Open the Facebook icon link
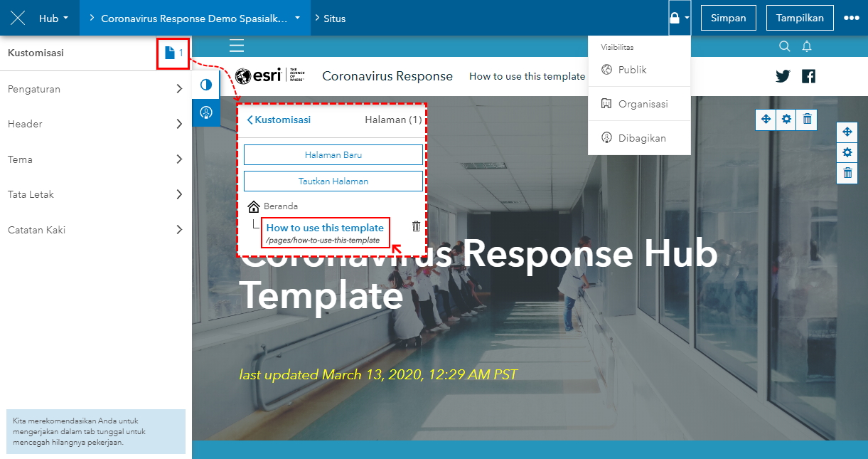This screenshot has height=459, width=868. click(808, 76)
